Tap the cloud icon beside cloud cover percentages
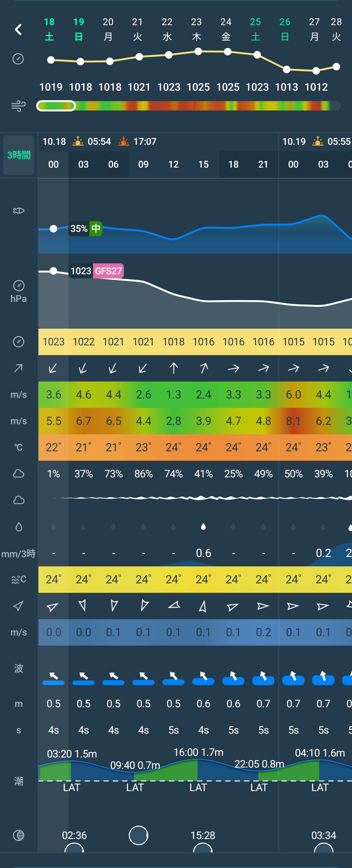Viewport: 352px width, 868px height. click(x=19, y=473)
